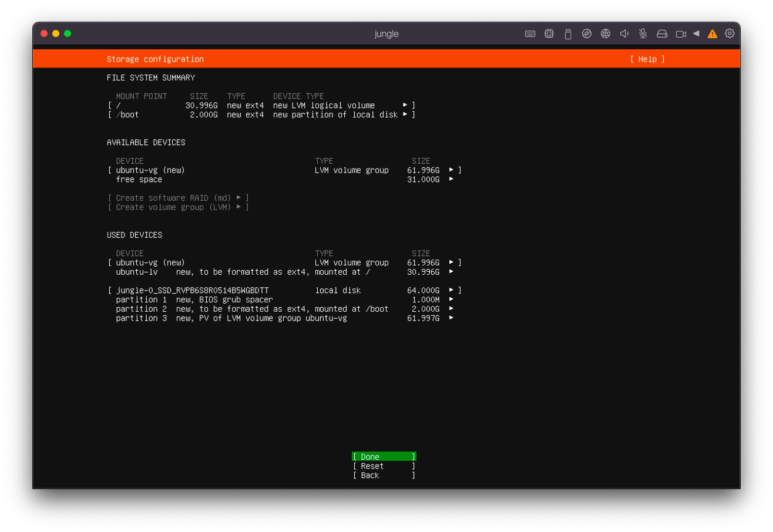Viewport: 773px width, 532px height.
Task: Click the speaker sound icon
Action: [624, 33]
